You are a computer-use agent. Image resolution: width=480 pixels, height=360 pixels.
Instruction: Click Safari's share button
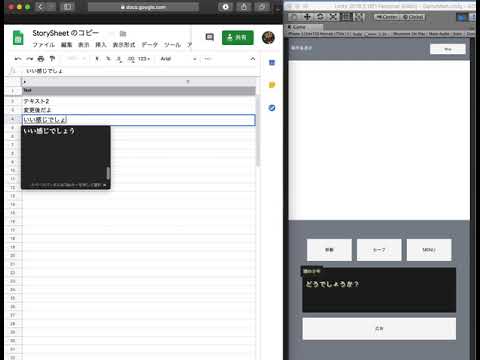click(x=244, y=7)
